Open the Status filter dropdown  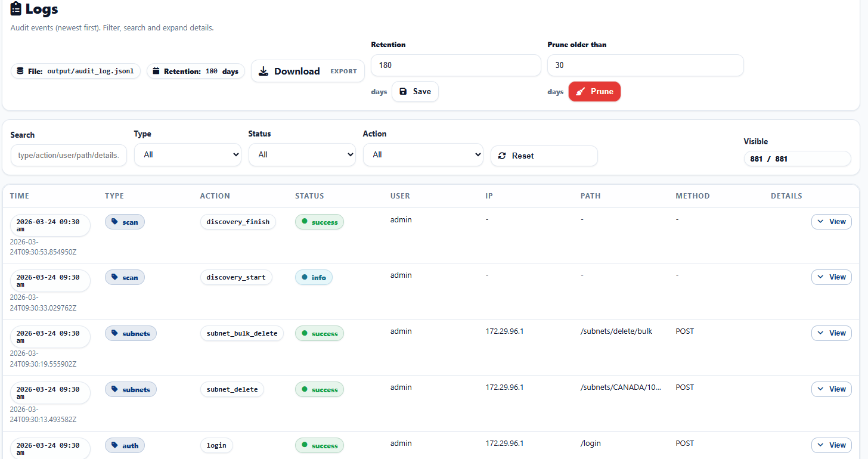[302, 154]
